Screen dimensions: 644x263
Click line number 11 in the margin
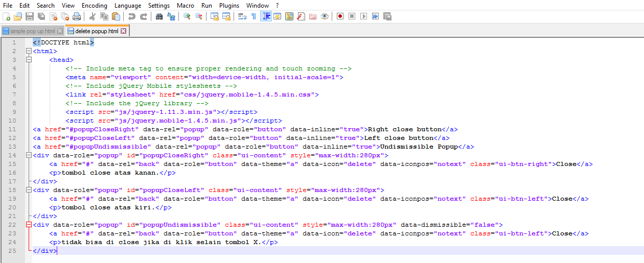[13, 129]
